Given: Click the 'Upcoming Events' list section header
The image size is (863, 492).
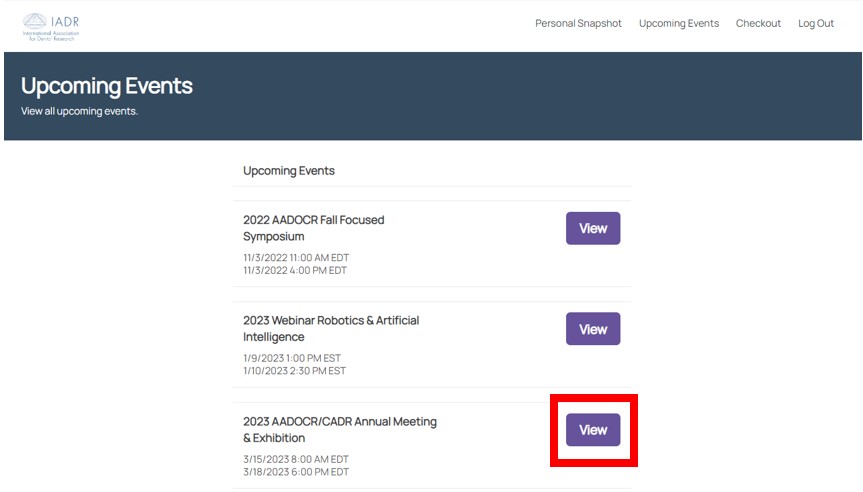Looking at the screenshot, I should pyautogui.click(x=289, y=171).
